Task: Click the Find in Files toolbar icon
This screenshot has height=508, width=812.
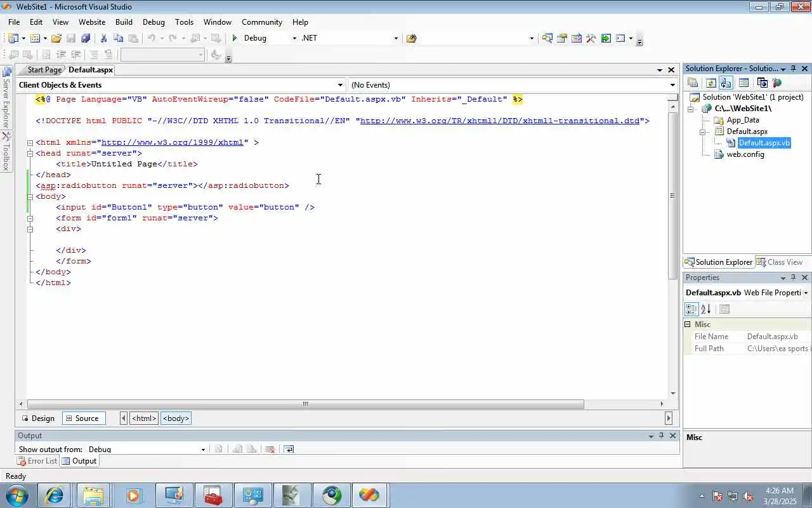Action: click(411, 38)
